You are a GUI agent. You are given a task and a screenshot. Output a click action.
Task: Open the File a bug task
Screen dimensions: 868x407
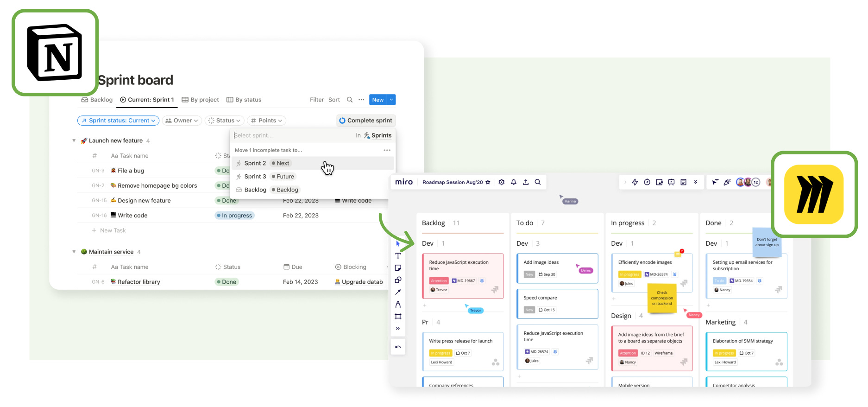click(131, 171)
